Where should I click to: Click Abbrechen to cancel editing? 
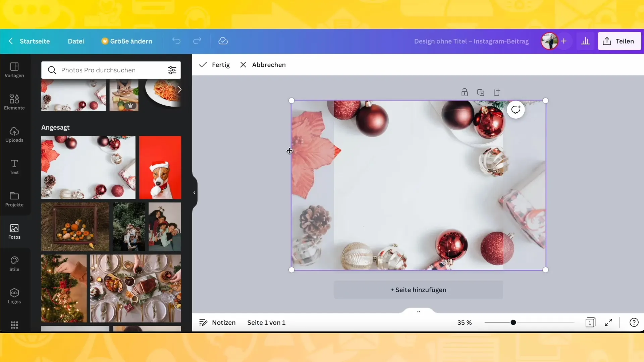click(262, 65)
